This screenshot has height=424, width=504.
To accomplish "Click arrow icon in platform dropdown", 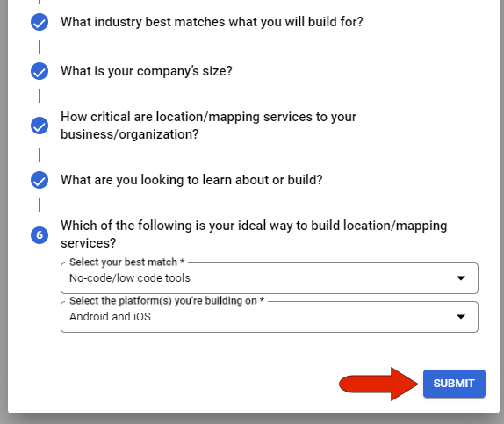I will (461, 317).
